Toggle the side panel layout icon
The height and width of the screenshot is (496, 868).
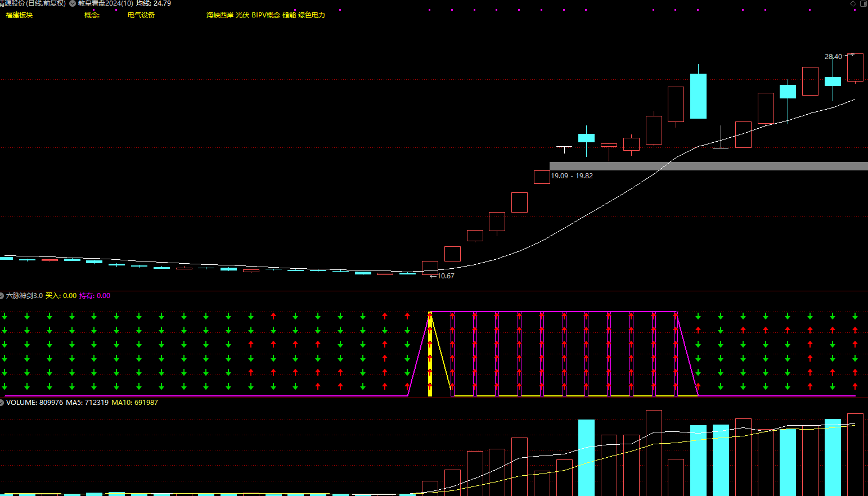click(x=863, y=4)
